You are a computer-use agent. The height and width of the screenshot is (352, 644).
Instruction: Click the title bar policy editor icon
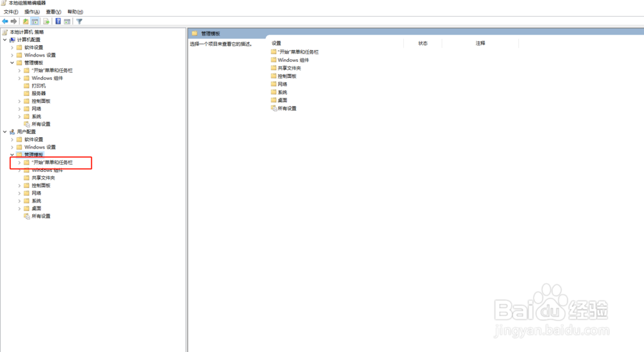[4, 3]
